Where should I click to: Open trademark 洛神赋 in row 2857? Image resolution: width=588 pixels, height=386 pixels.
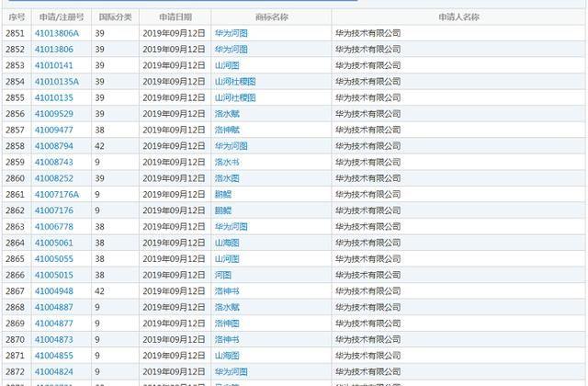(x=227, y=131)
